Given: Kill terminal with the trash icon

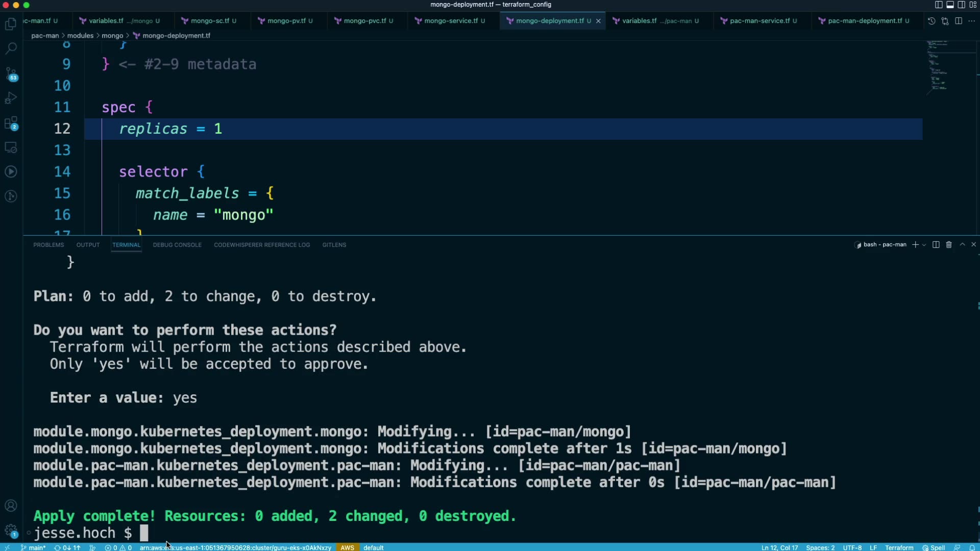Looking at the screenshot, I should [949, 245].
